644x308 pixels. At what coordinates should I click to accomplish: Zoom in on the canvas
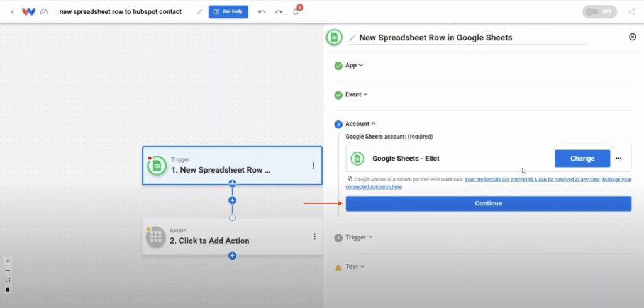(x=8, y=261)
